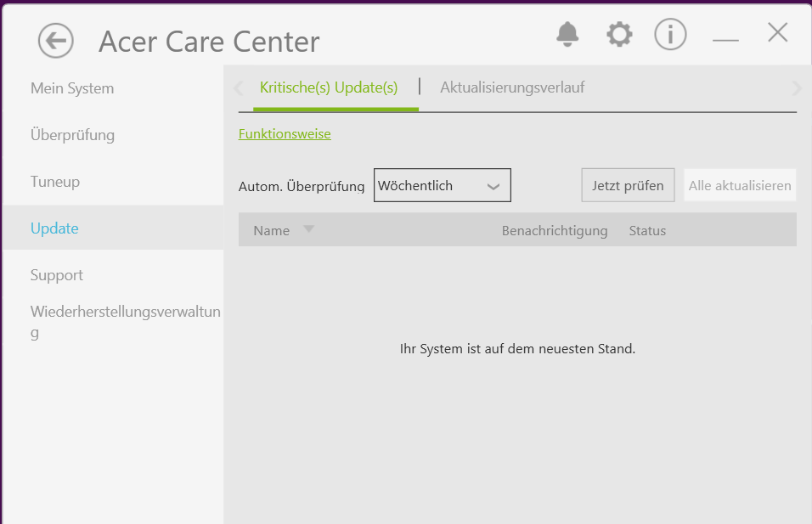
Task: Open the Funktionsweise link
Action: [x=285, y=134]
